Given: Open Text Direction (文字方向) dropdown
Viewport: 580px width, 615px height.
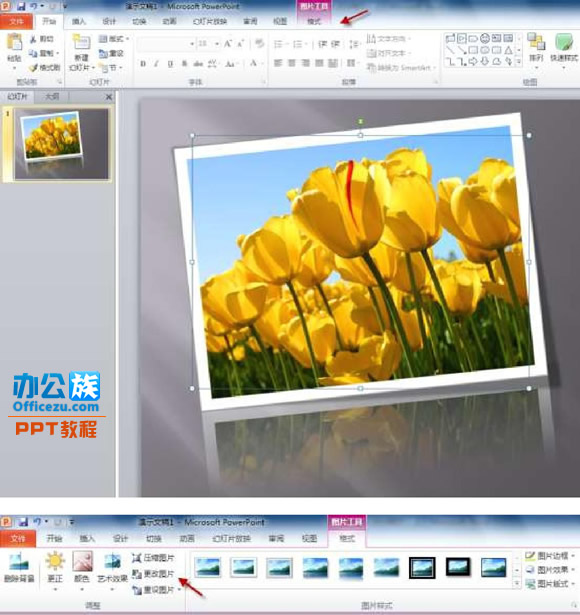Looking at the screenshot, I should click(389, 39).
